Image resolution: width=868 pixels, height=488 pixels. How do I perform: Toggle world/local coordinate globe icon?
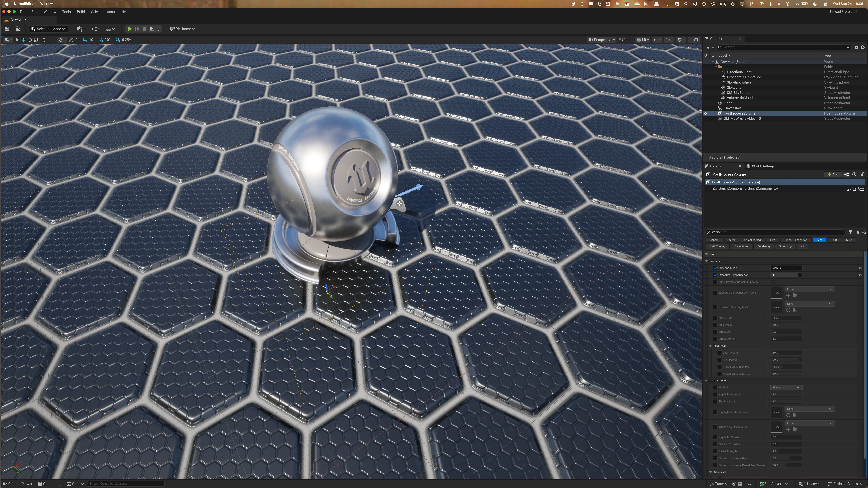tap(44, 40)
